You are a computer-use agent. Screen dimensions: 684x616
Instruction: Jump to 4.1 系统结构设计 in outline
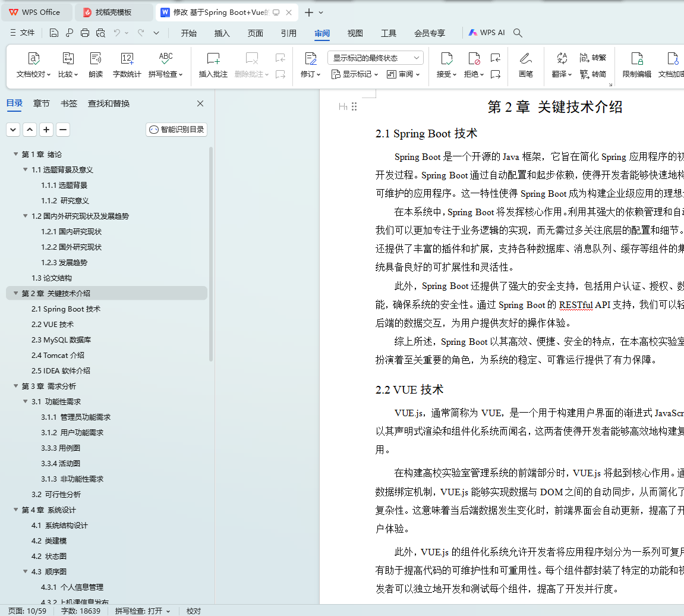tap(59, 525)
